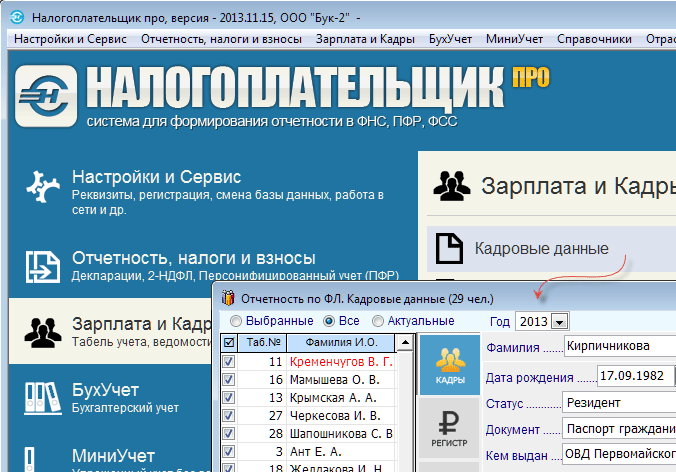Uncheck the checkbox for Мамышева О. В.

[x=228, y=380]
